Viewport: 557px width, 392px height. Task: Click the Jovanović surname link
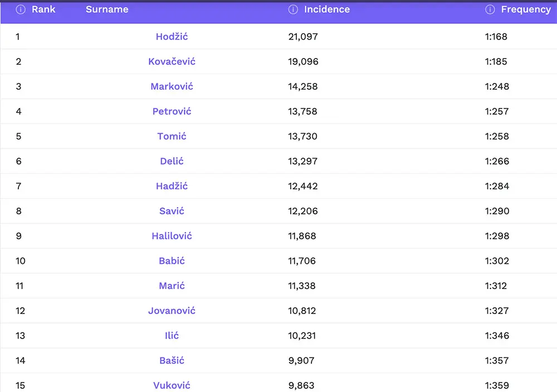[x=172, y=311]
